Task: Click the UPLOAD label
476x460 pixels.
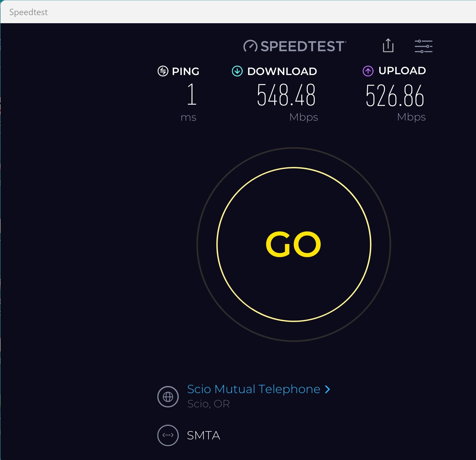Action: click(402, 71)
